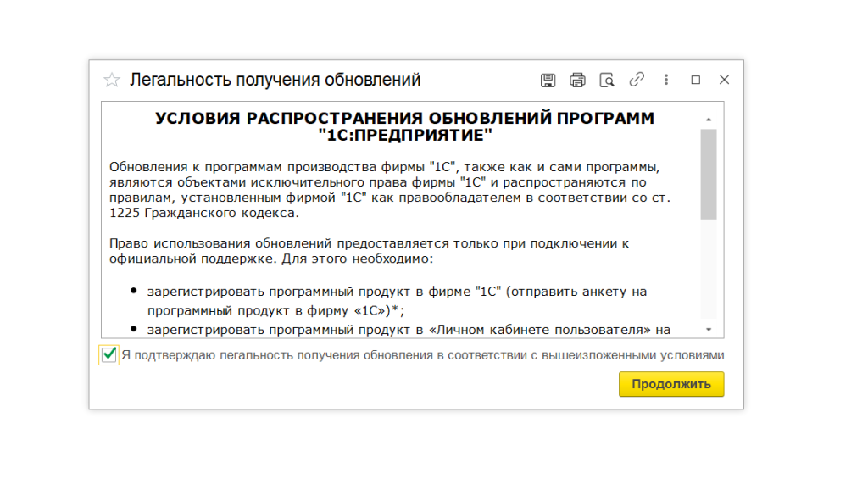Viewport: 868px width, 490px height.
Task: Click scrollbar down arrow in terms text
Action: pos(709,330)
